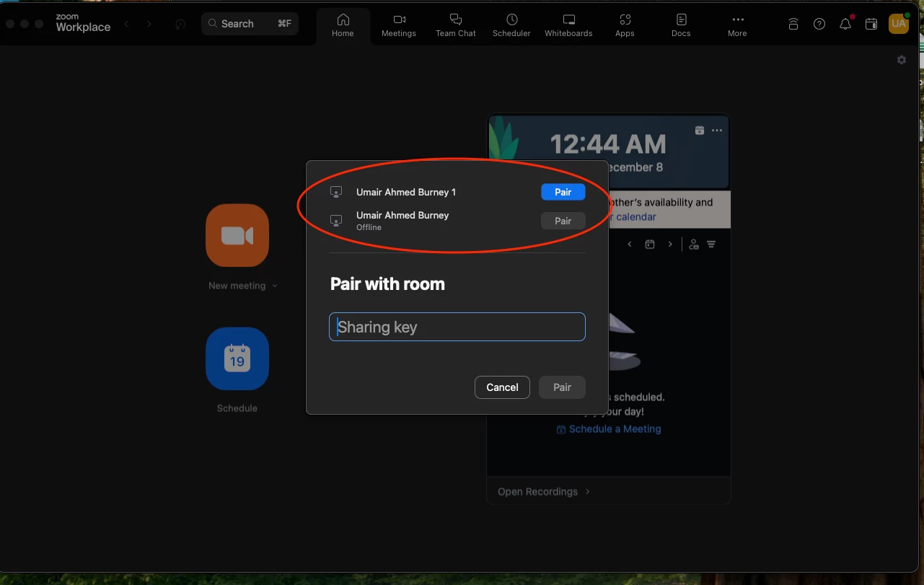Open the Scheduler tab

tap(511, 25)
